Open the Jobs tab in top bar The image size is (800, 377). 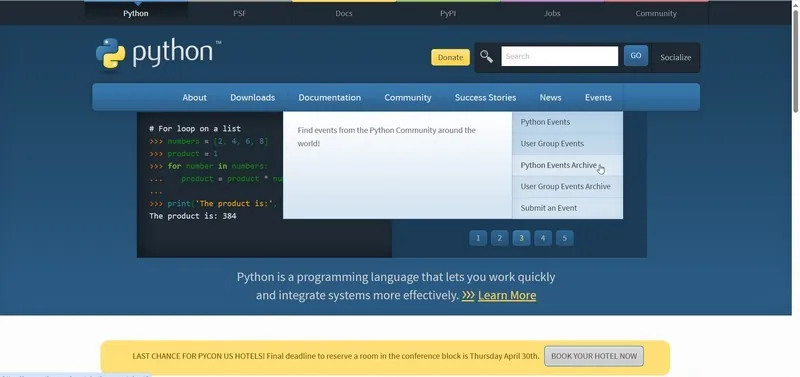pos(552,13)
